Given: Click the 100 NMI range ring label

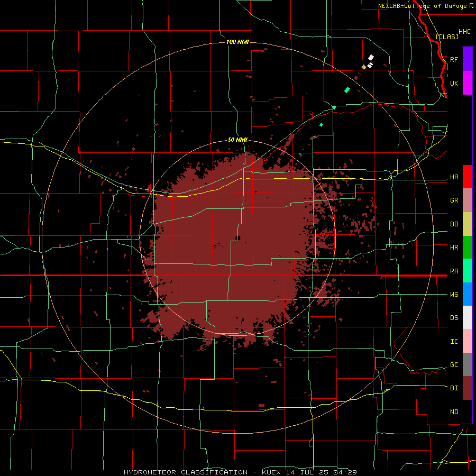Looking at the screenshot, I should click(x=237, y=42).
